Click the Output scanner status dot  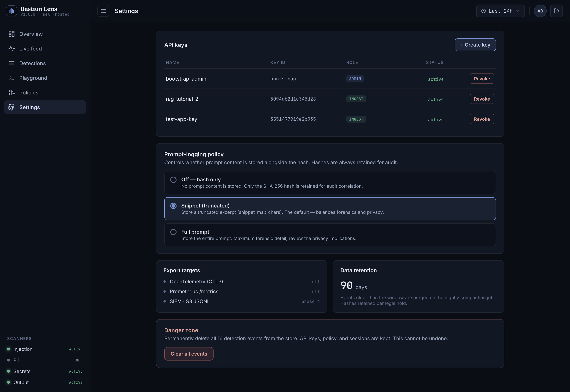point(9,382)
